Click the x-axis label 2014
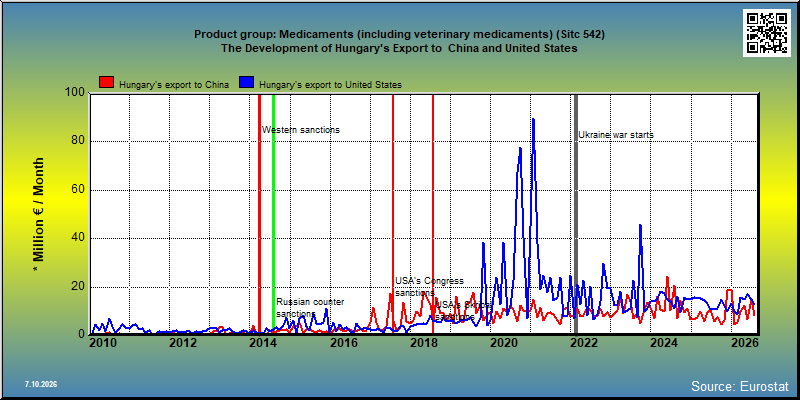800x400 pixels. tap(263, 343)
